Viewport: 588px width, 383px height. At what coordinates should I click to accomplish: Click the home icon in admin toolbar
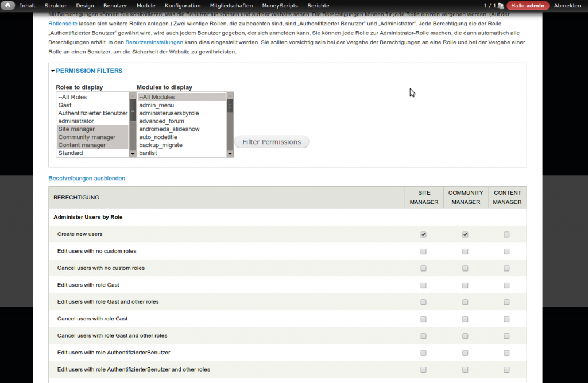tap(8, 6)
